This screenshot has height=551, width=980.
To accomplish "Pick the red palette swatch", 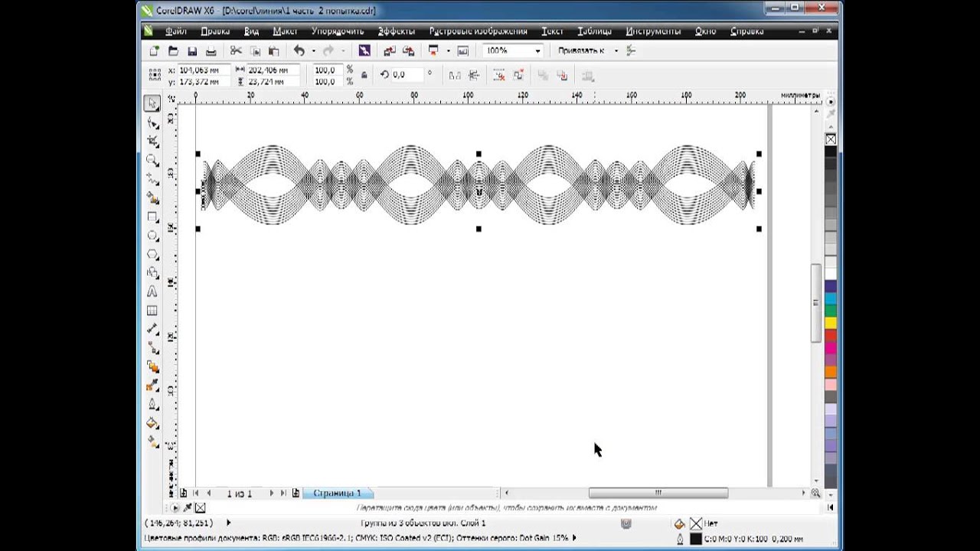I will [x=831, y=335].
